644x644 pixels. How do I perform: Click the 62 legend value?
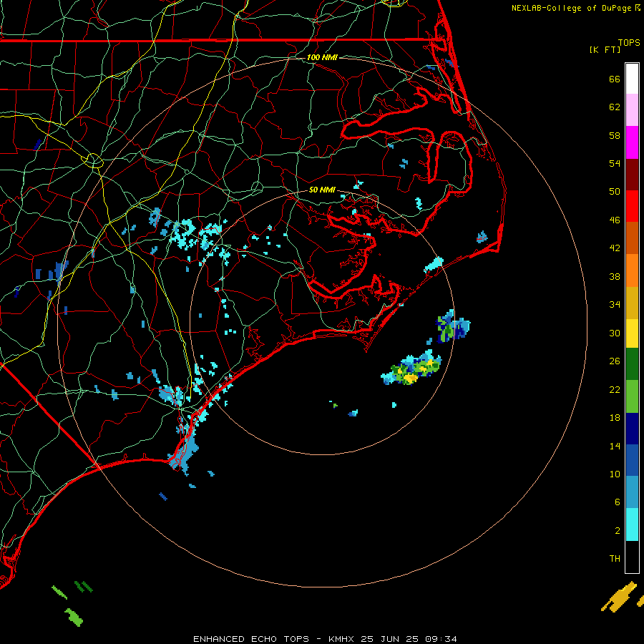tap(615, 107)
